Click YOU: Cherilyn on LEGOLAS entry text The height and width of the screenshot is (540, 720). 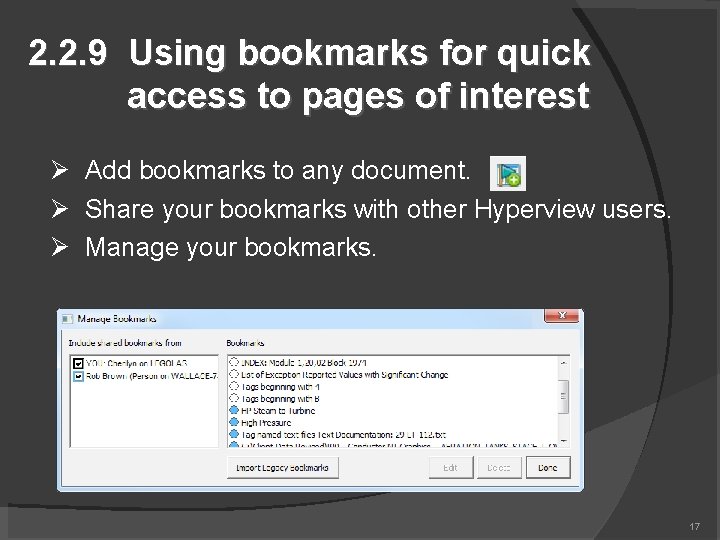click(x=136, y=363)
